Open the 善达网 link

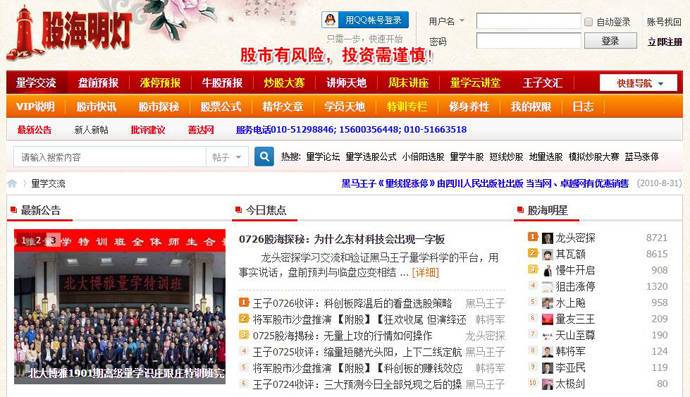pos(201,130)
